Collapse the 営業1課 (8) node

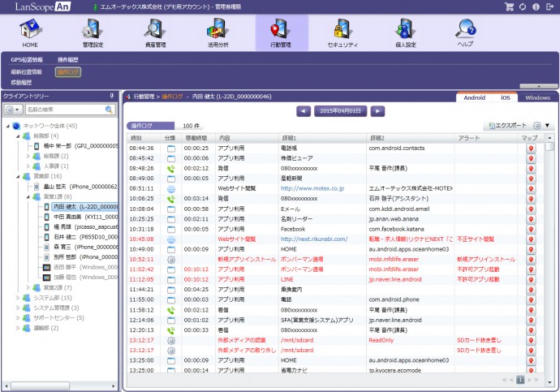pos(28,196)
